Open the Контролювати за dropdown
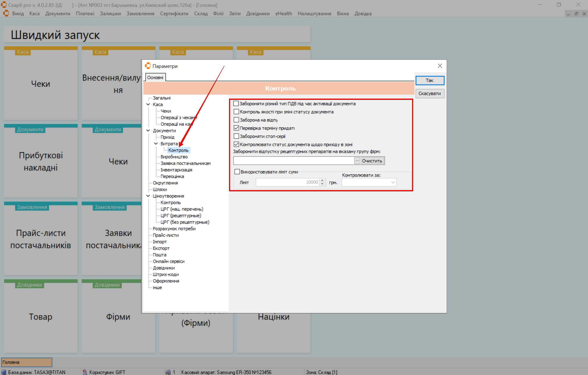 click(393, 182)
